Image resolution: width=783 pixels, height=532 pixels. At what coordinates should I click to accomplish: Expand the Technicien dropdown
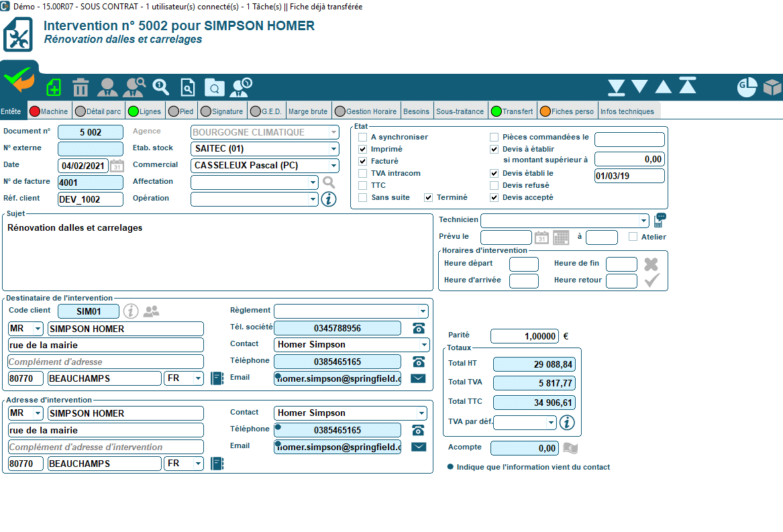(x=644, y=220)
